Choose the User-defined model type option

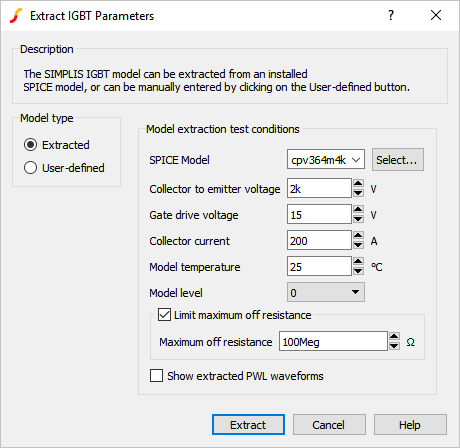(30, 168)
